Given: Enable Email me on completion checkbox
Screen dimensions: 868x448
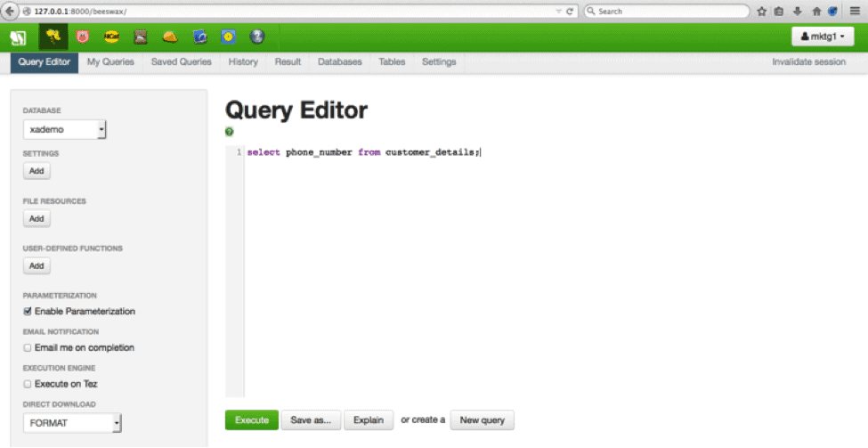Looking at the screenshot, I should [28, 347].
